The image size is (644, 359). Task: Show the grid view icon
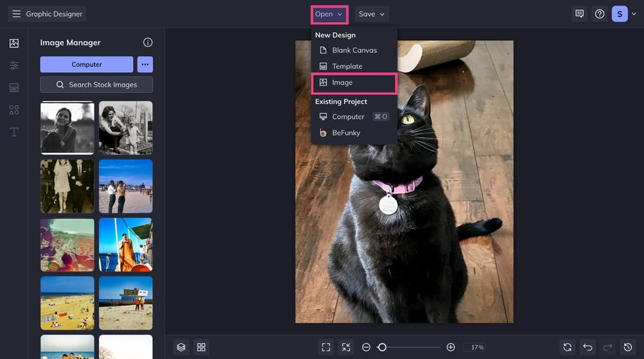point(201,347)
